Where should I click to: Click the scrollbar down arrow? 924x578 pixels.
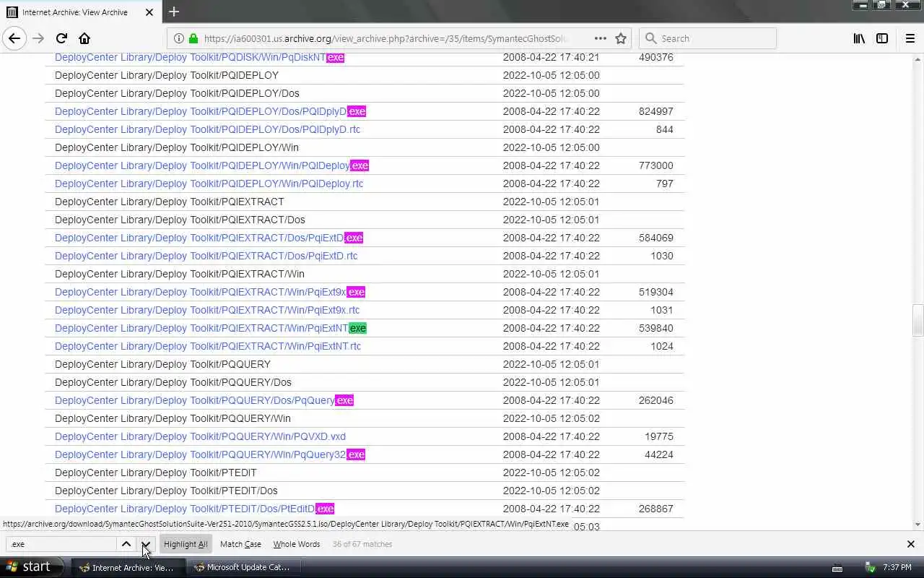click(x=918, y=525)
